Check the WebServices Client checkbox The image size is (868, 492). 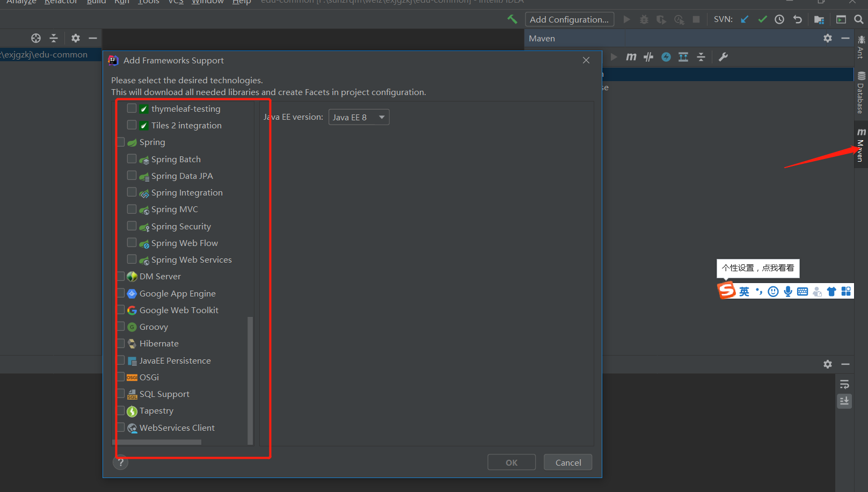point(120,428)
